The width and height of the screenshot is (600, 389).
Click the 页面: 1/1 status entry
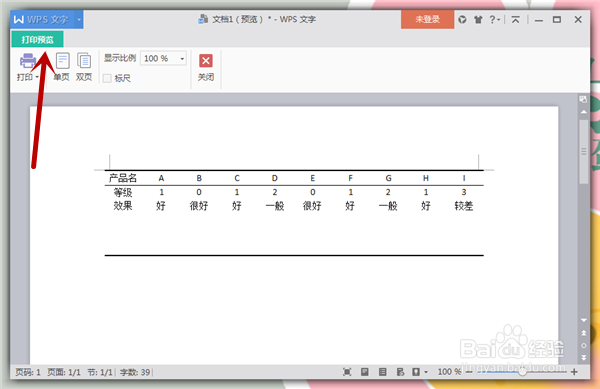coord(64,372)
